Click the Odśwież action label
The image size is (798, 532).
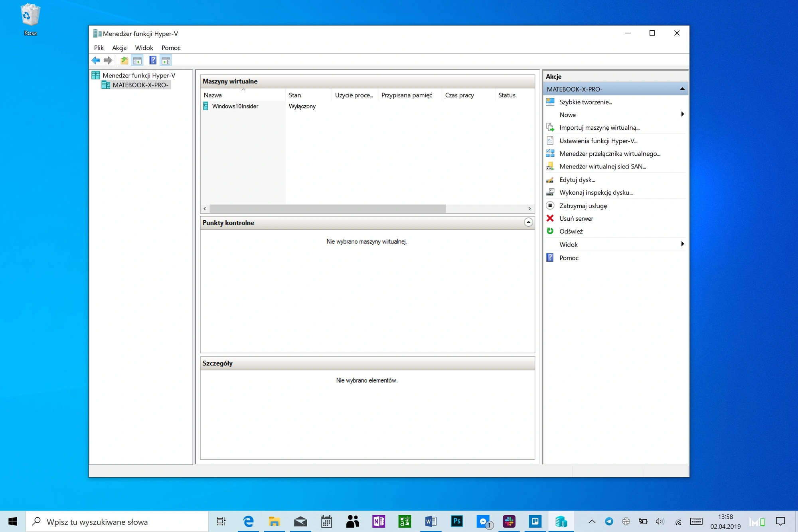[x=571, y=231]
